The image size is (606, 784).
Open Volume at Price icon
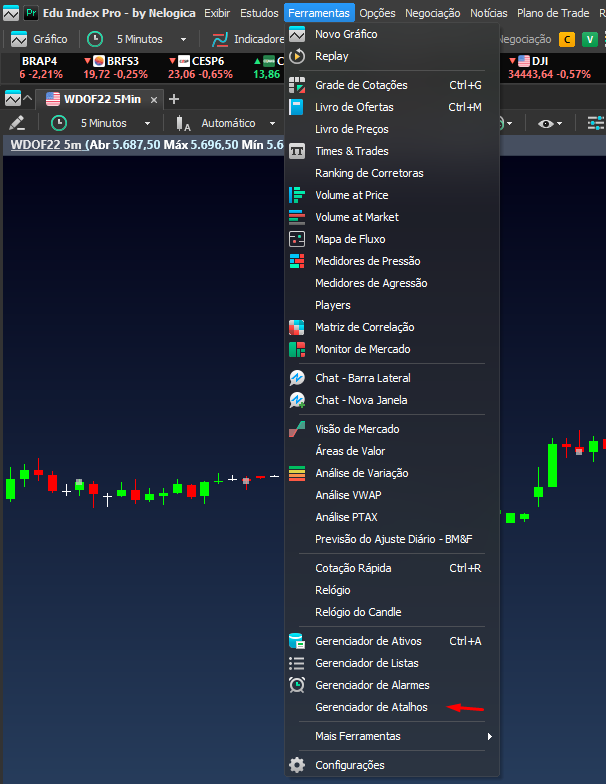point(297,195)
